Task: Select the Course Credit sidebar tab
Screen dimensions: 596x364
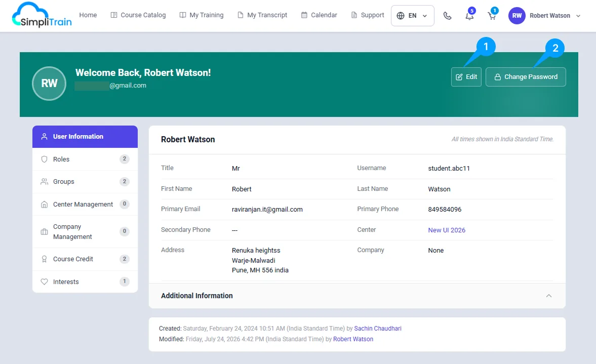Action: (85, 259)
